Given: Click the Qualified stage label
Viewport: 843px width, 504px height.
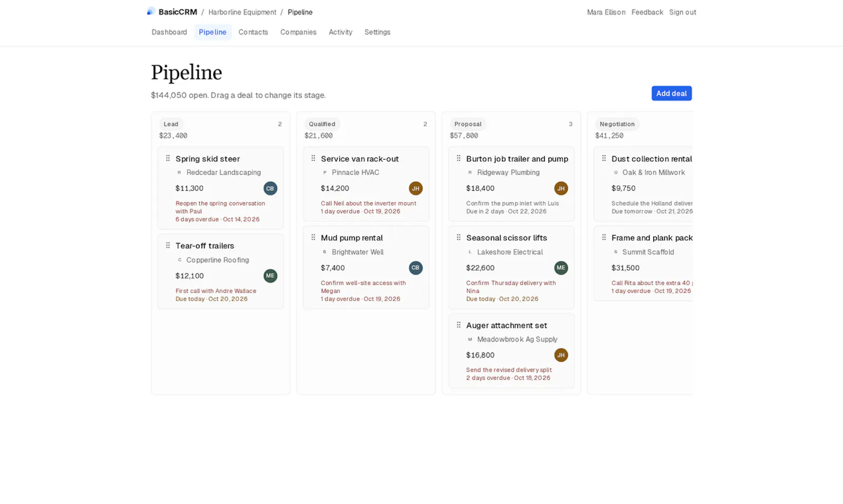Looking at the screenshot, I should 322,124.
